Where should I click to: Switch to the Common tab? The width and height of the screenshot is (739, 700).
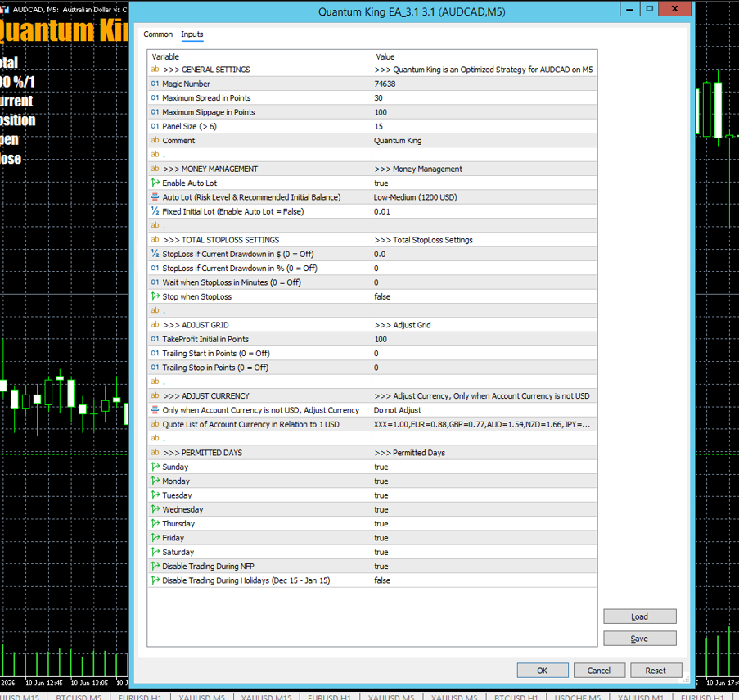click(158, 34)
